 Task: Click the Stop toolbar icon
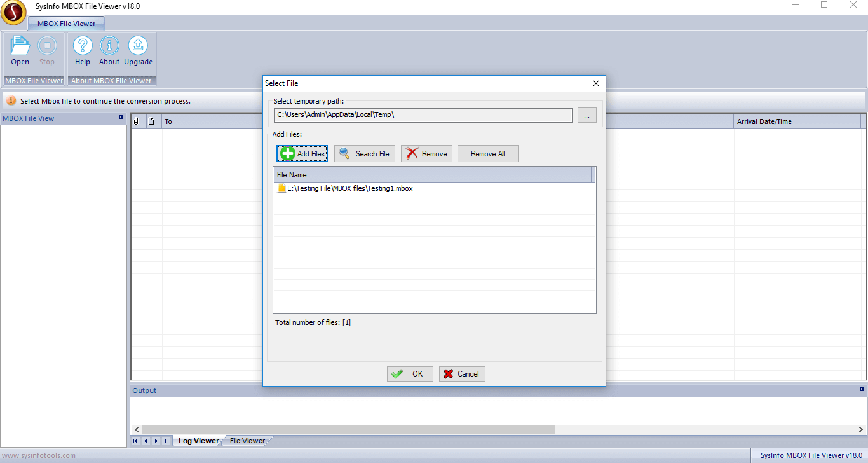(x=47, y=51)
